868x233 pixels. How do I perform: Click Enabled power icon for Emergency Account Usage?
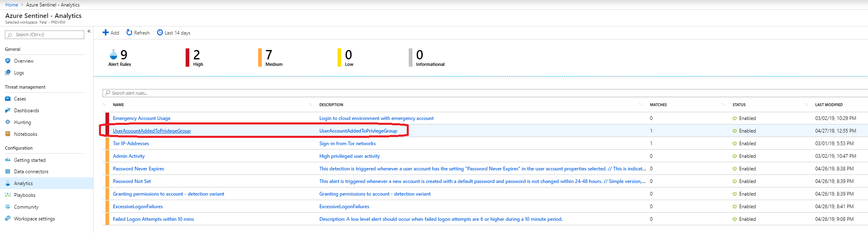pos(735,118)
